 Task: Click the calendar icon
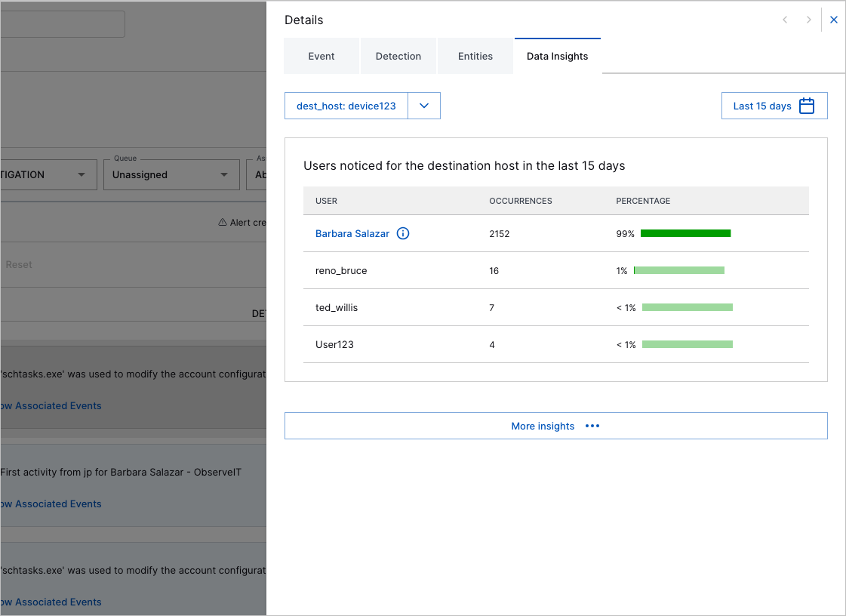pyautogui.click(x=807, y=106)
